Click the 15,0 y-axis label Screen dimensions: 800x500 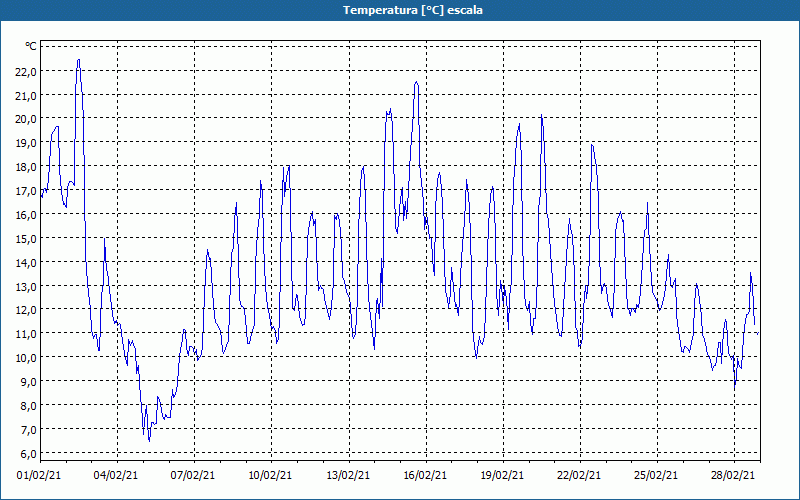[x=26, y=238]
